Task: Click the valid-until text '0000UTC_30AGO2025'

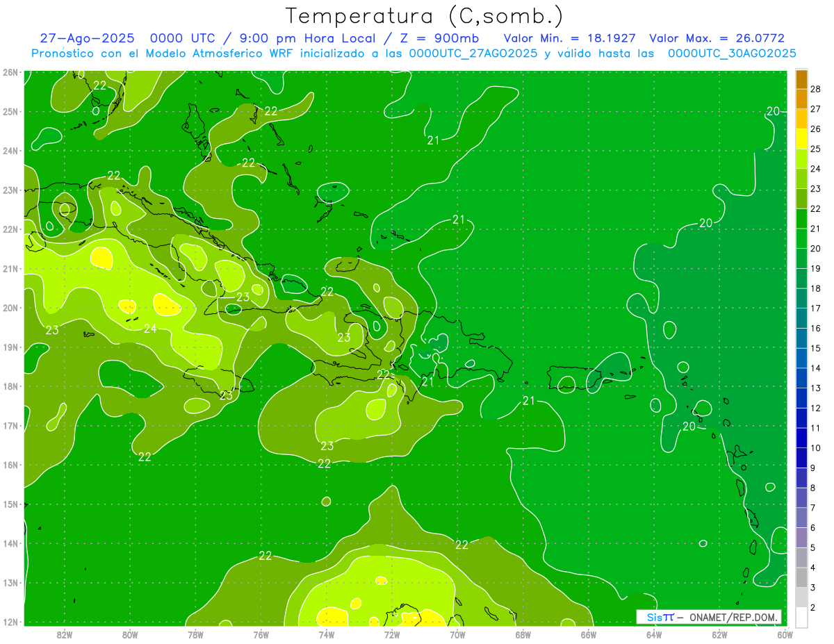Action: pyautogui.click(x=732, y=53)
